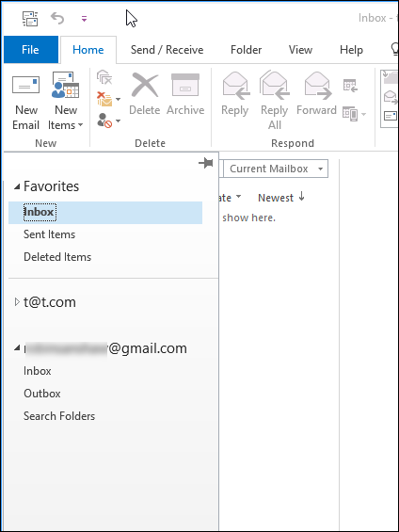Open the Customize Quick Access Toolbar dropdown
The height and width of the screenshot is (532, 399).
[x=84, y=18]
